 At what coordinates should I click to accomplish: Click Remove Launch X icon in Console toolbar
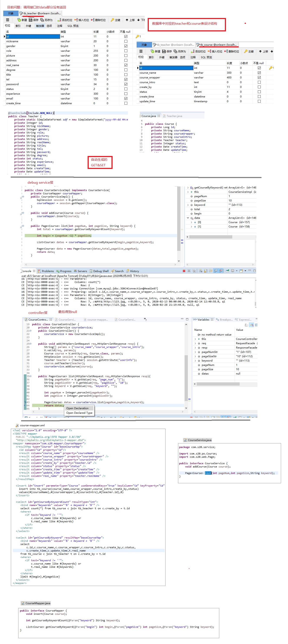click(189, 271)
